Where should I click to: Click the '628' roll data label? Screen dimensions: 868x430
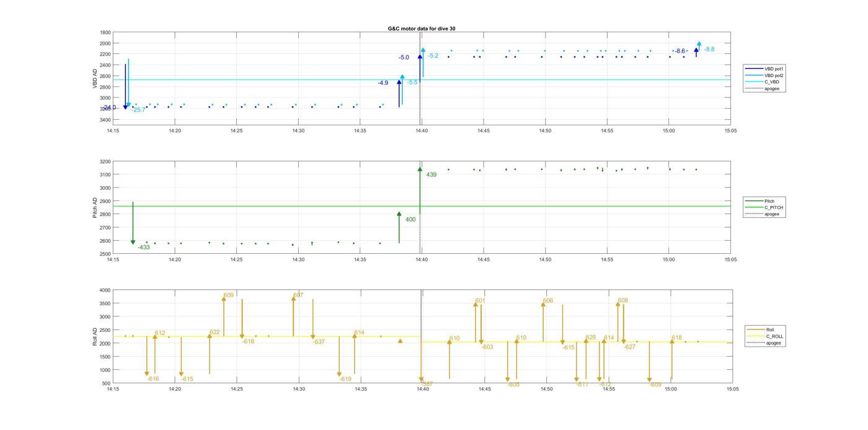pyautogui.click(x=591, y=338)
